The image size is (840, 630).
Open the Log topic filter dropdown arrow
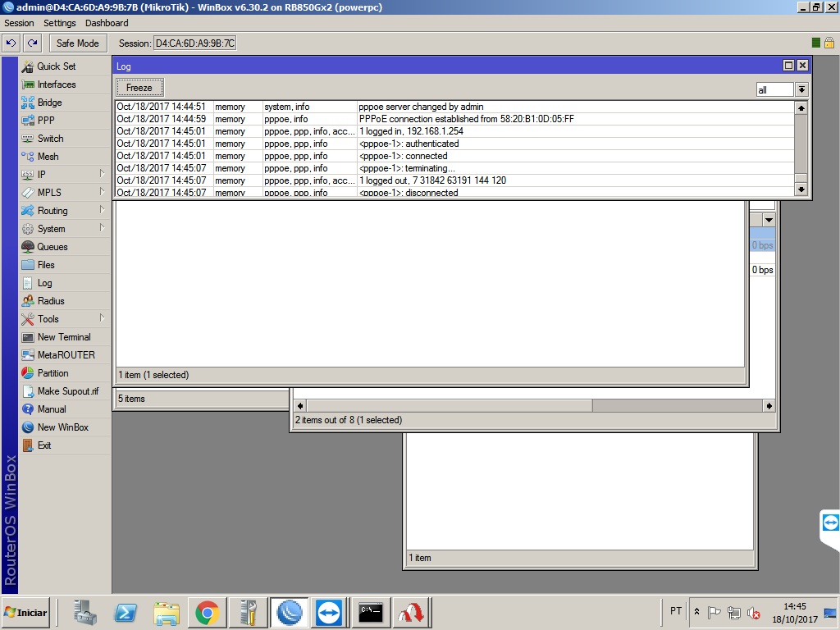801,89
